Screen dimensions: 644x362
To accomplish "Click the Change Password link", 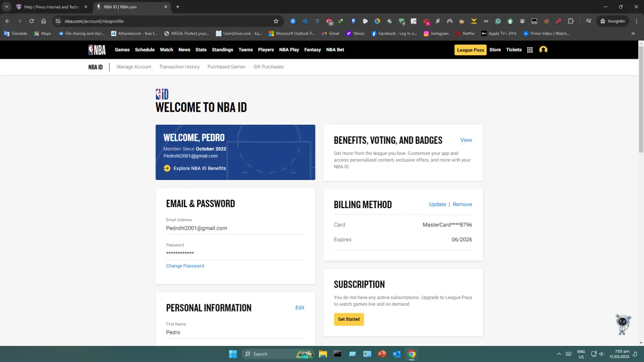I will click(185, 266).
